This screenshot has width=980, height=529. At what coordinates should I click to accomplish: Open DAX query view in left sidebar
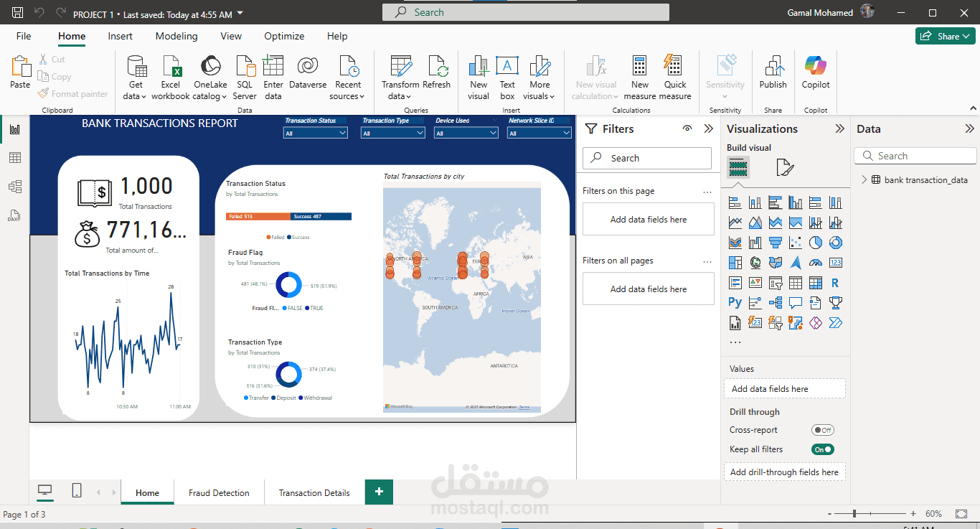pyautogui.click(x=14, y=215)
